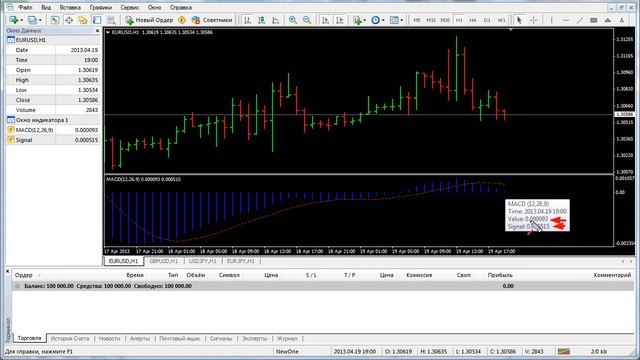Viewport: 640px width, 360px height.
Task: Close the Окно Данных panel
Action: [x=97, y=31]
